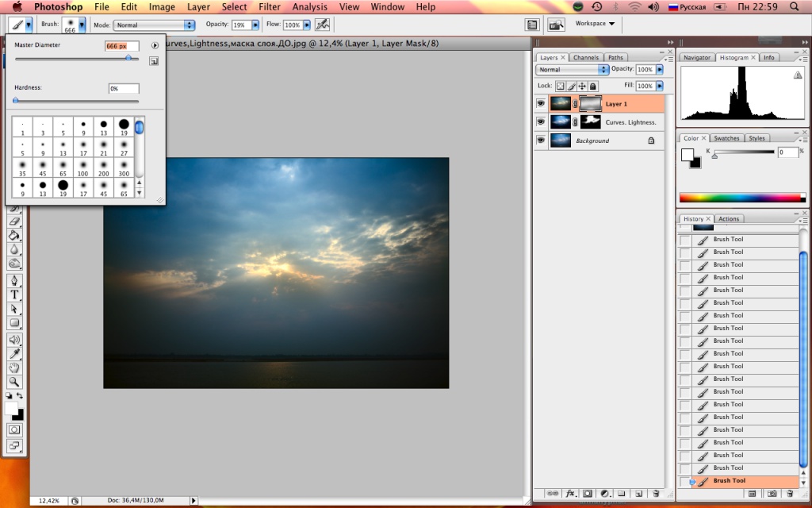Toggle lock transparent pixels for layer
This screenshot has width=812, height=508.
(559, 86)
